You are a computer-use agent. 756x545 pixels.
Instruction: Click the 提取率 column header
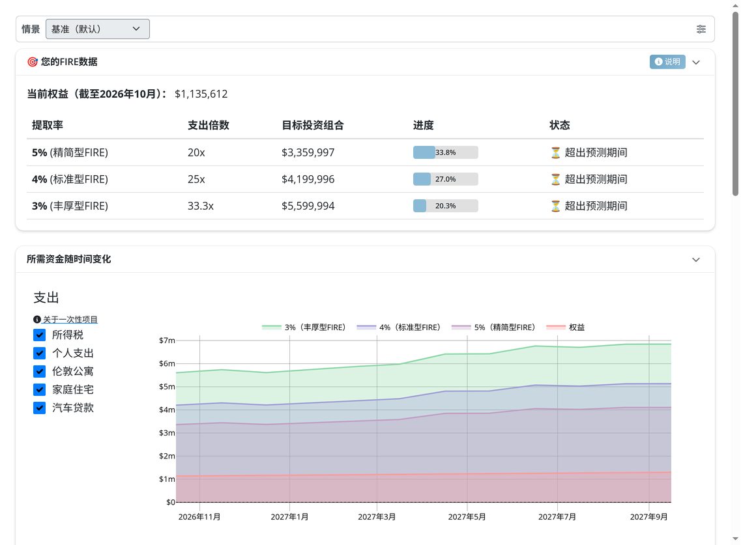coord(47,125)
